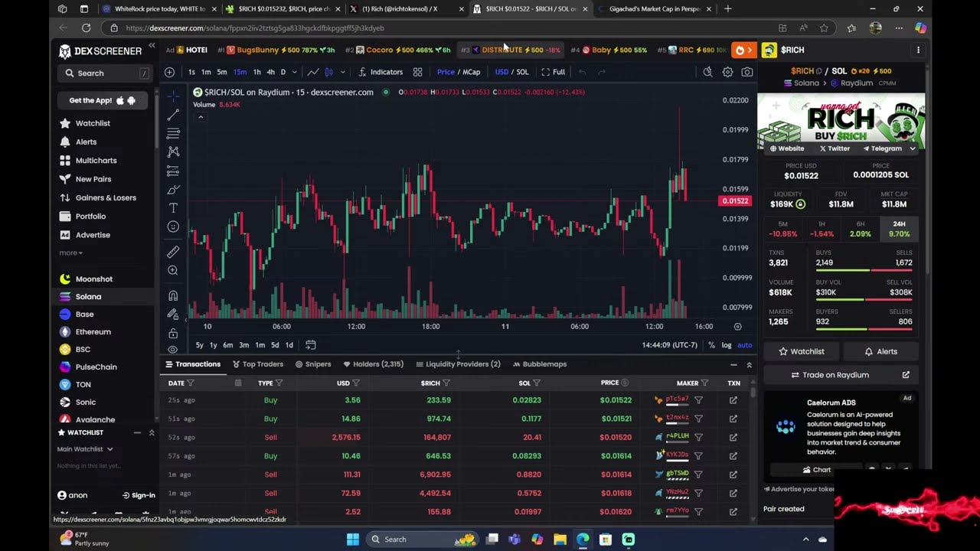The width and height of the screenshot is (980, 551).
Task: Open the calendar icon next to DATE column
Action: (238, 383)
